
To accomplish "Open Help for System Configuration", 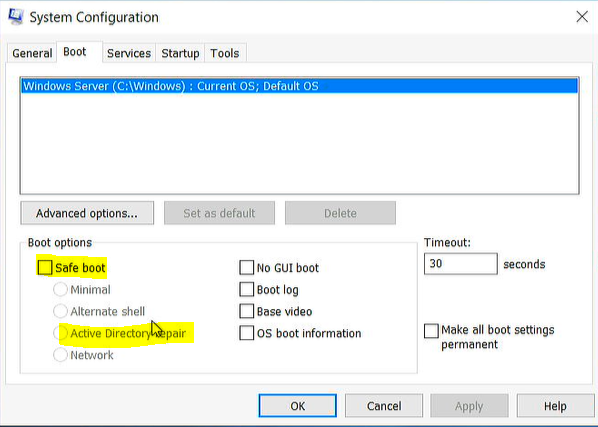I will point(555,406).
